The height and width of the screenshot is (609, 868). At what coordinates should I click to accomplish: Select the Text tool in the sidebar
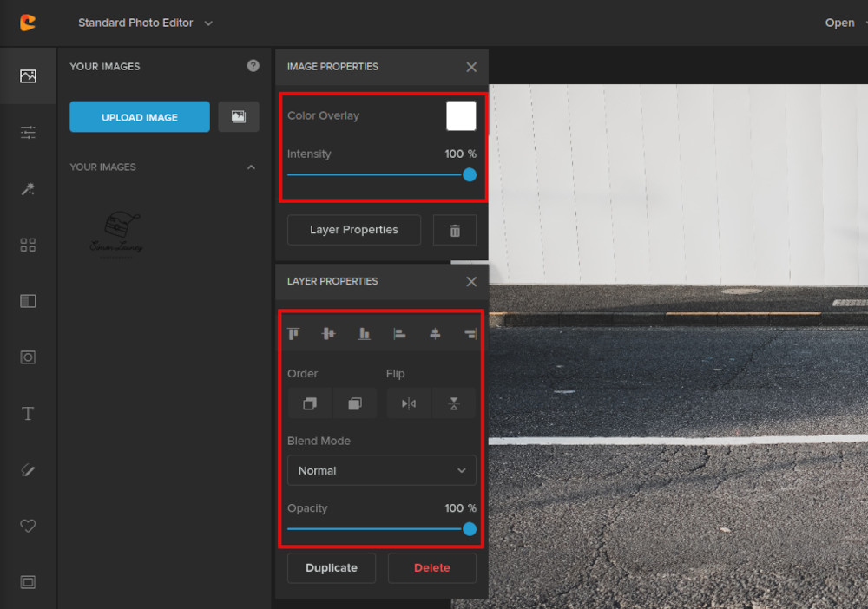(28, 414)
